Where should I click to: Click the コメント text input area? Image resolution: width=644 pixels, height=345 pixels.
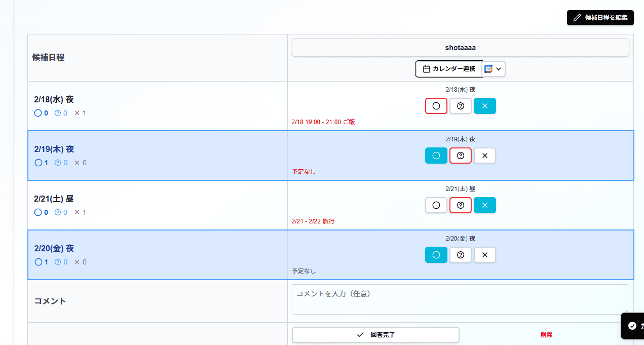click(460, 299)
